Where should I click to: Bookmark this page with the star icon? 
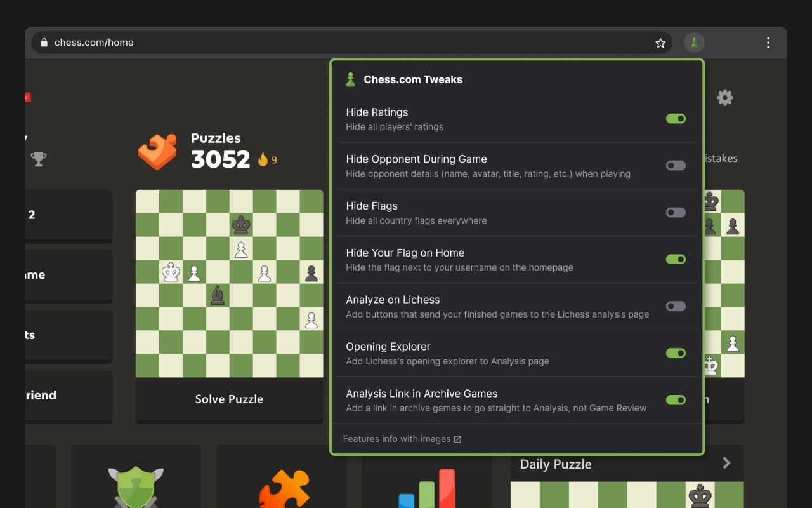[660, 43]
